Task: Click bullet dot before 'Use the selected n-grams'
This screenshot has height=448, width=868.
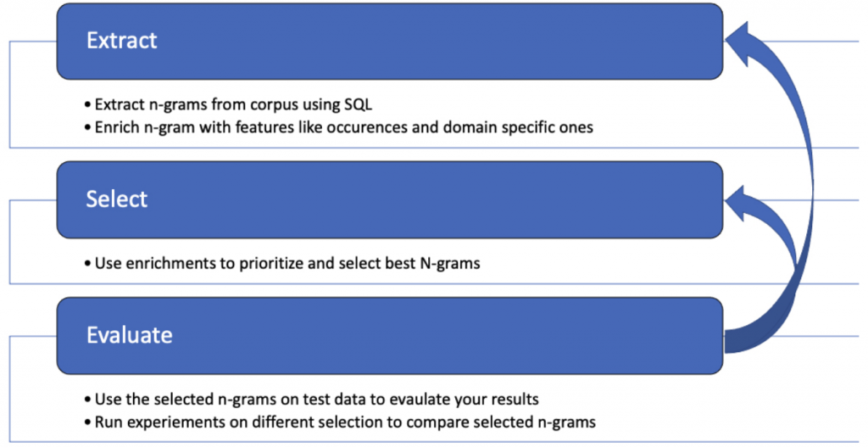Action: [x=87, y=400]
